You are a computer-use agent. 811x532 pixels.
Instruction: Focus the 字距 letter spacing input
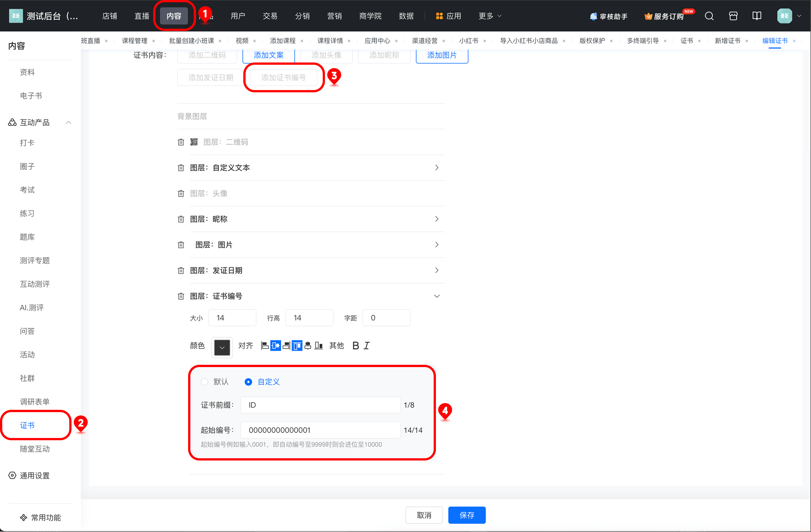point(386,318)
